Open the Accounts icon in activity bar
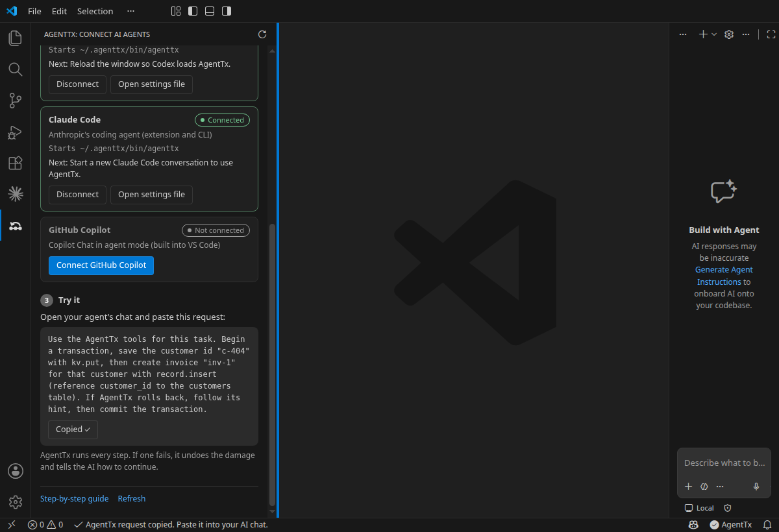 pyautogui.click(x=16, y=471)
